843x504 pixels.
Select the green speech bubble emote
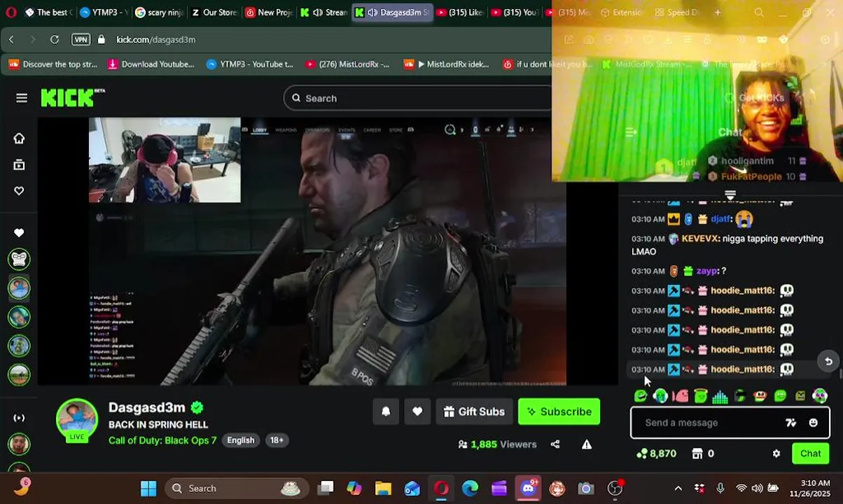point(781,396)
